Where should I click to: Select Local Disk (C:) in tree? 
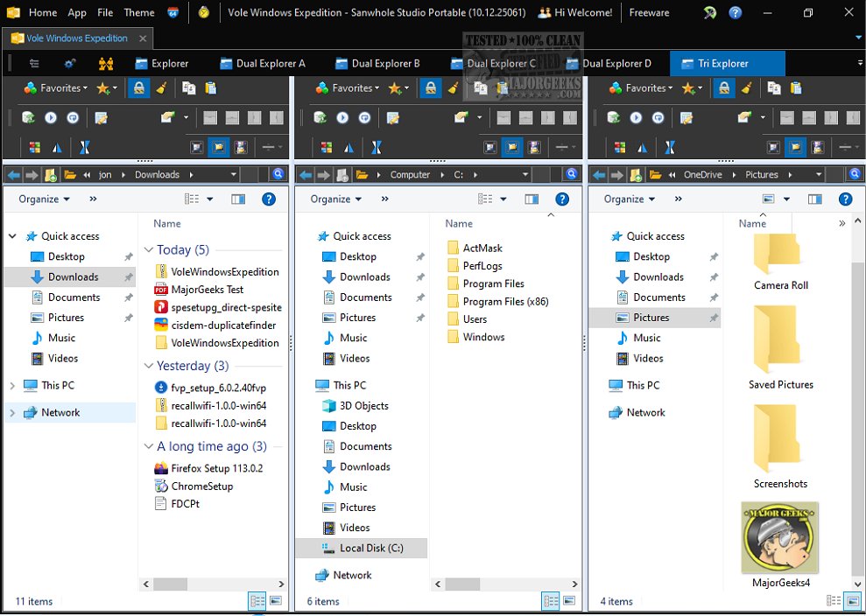[x=362, y=548]
